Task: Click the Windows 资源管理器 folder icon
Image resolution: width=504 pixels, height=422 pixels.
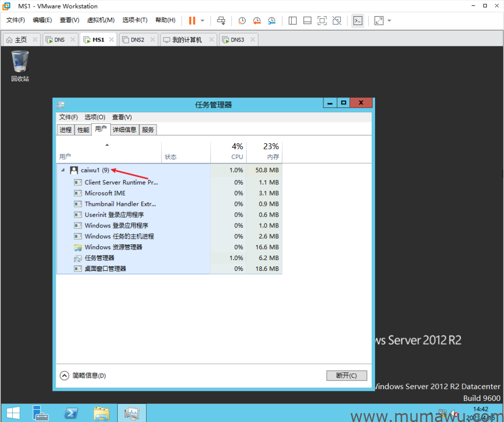Action: pos(78,247)
